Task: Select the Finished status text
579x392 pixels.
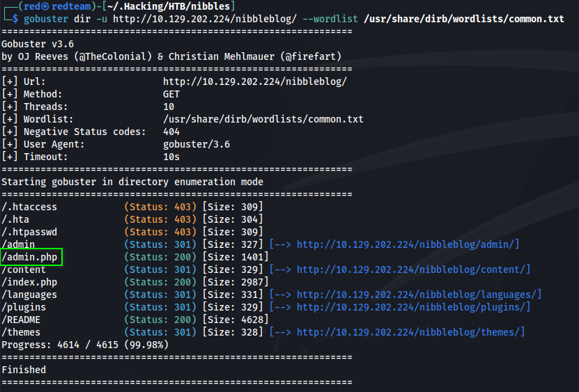Action: (x=24, y=370)
